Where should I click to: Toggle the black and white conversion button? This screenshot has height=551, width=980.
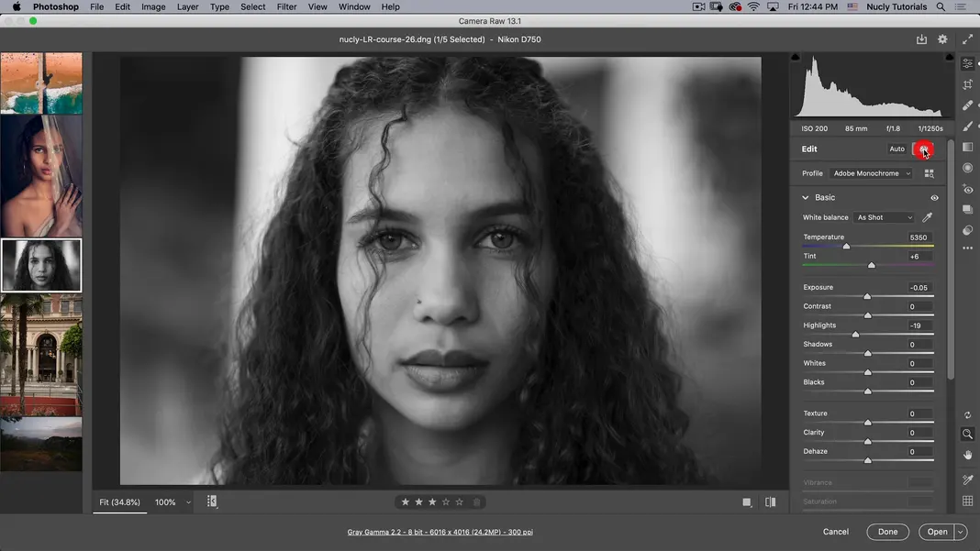point(923,149)
